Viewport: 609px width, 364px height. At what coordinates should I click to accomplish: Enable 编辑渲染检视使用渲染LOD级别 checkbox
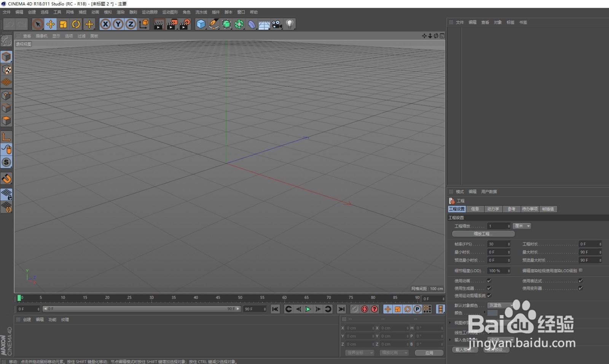pyautogui.click(x=580, y=270)
